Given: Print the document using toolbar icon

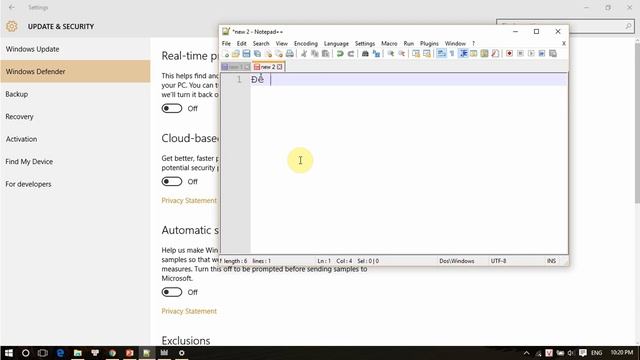Looking at the screenshot, I should 289,53.
